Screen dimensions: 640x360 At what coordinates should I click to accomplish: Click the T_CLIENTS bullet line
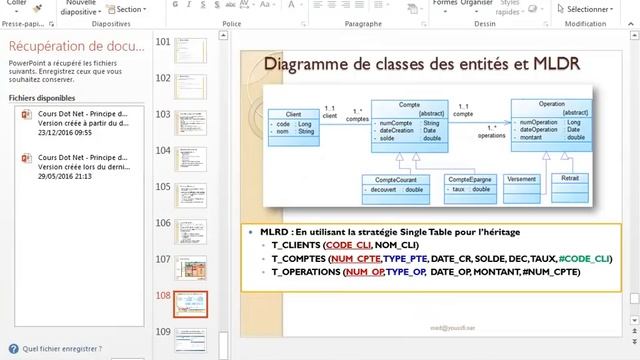[345, 245]
